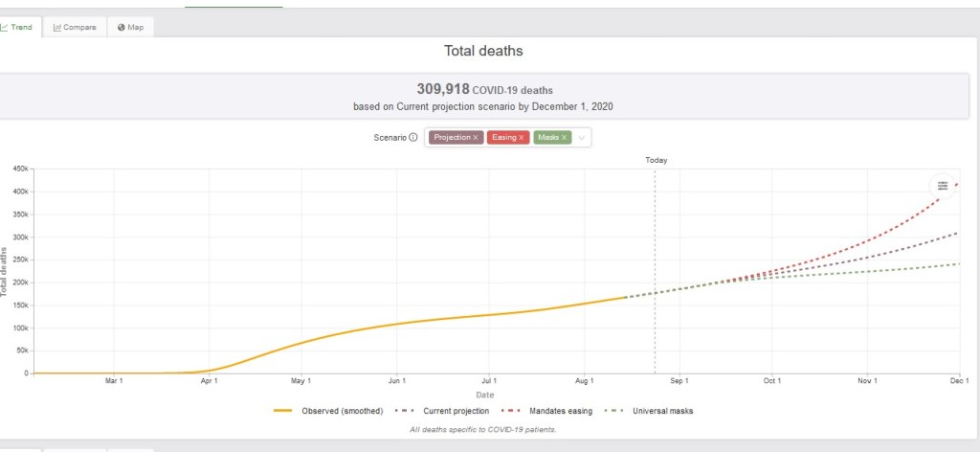Remove the Easing scenario tag
This screenshot has height=452, width=980.
click(522, 138)
